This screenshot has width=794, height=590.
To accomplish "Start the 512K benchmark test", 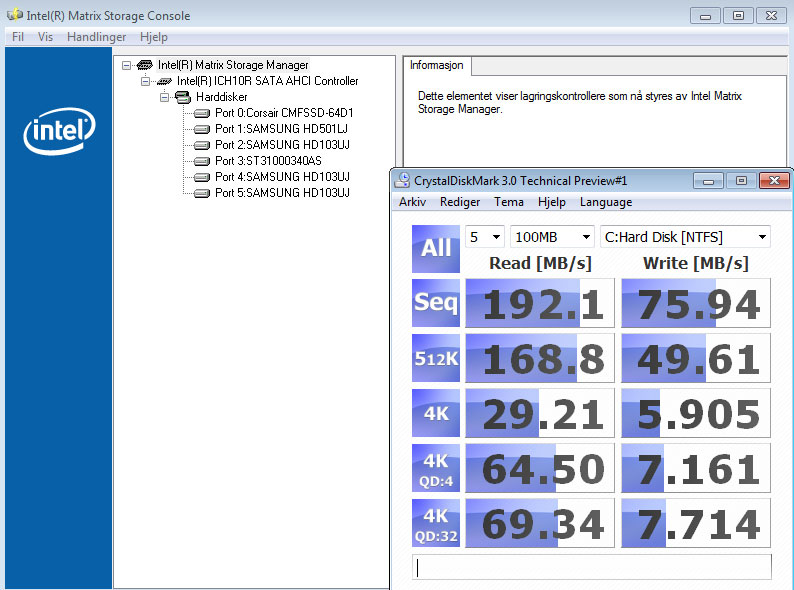I will 436,358.
